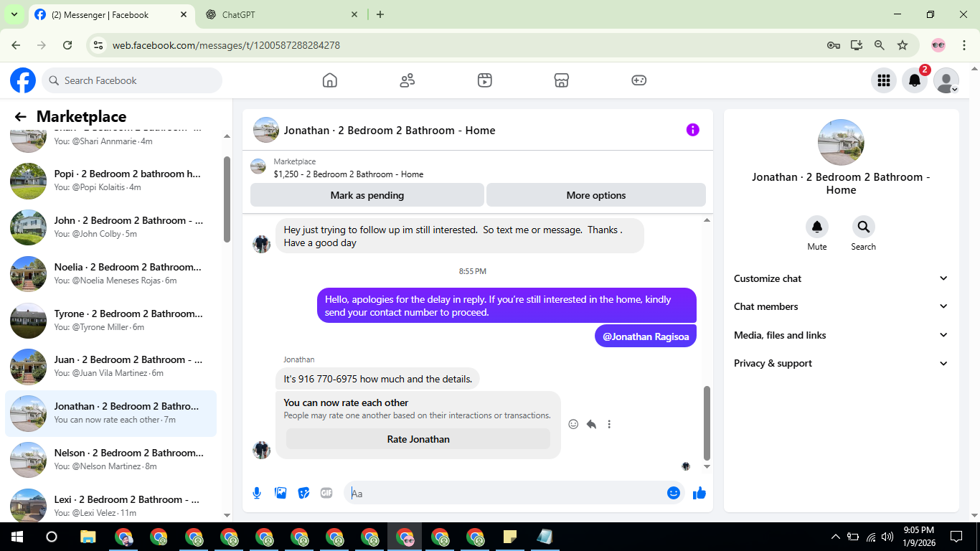Viewport: 980px width, 551px height.
Task: React to the message with the smiley icon
Action: coord(573,424)
